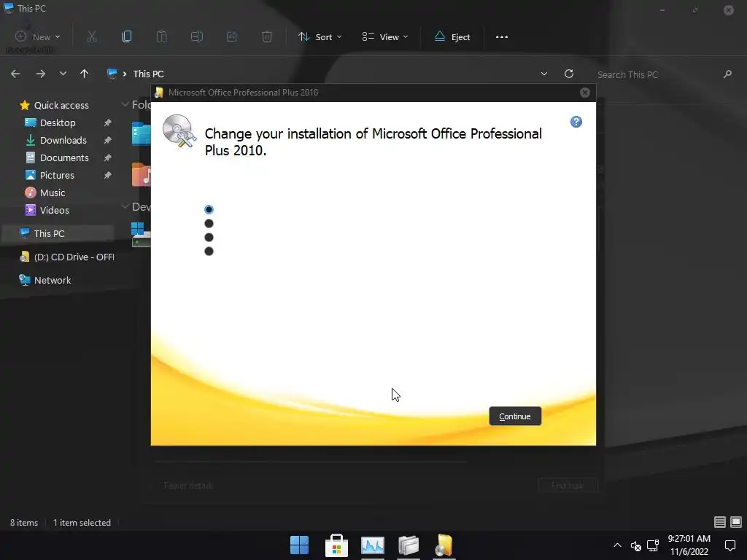747x560 pixels.
Task: Unpin Downloads using its pin icon
Action: [x=108, y=141]
